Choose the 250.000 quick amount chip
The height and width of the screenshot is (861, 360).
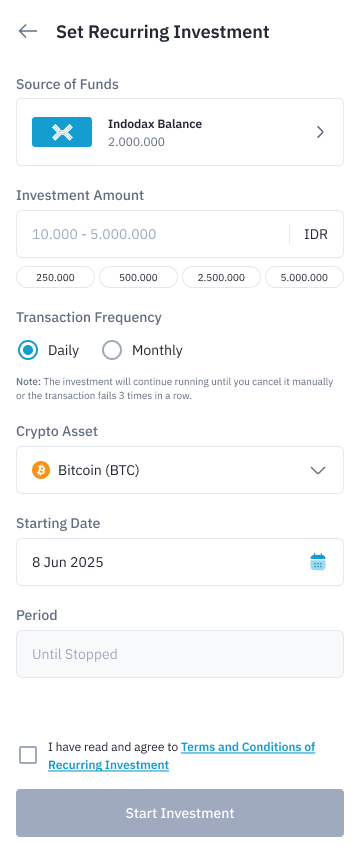(x=55, y=277)
